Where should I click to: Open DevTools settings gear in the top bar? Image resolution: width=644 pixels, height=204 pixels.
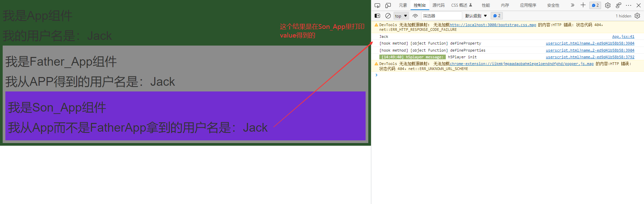point(608,5)
